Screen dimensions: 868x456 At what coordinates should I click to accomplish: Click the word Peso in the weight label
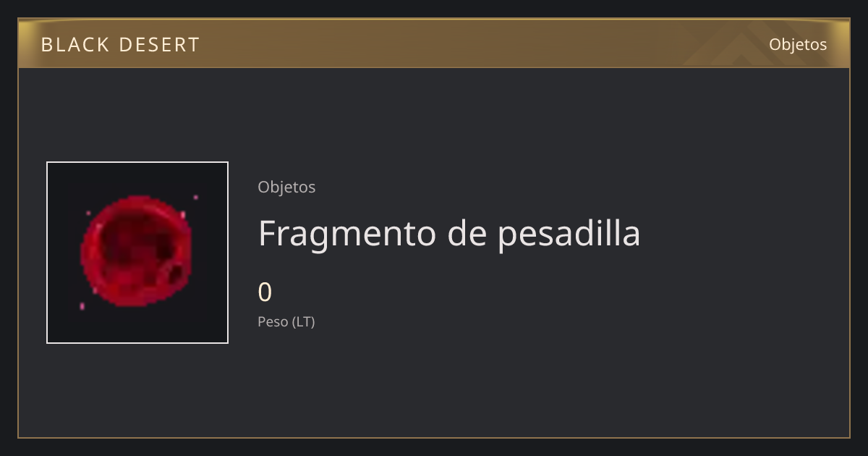tap(273, 322)
